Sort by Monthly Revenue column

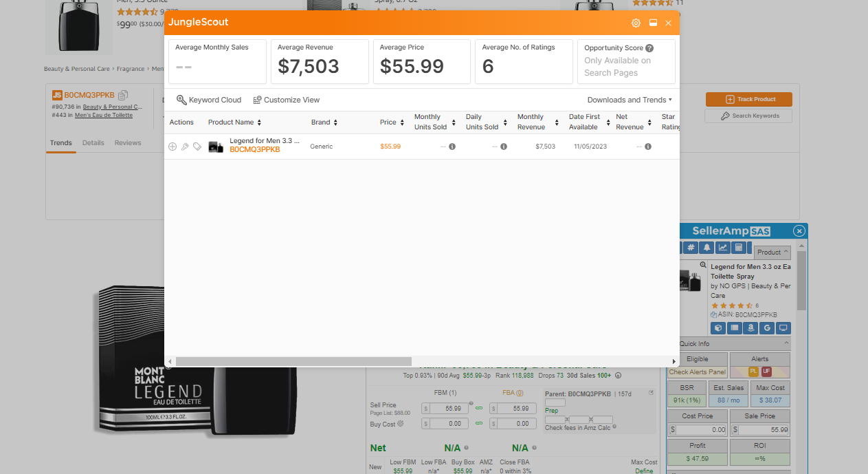pyautogui.click(x=557, y=122)
